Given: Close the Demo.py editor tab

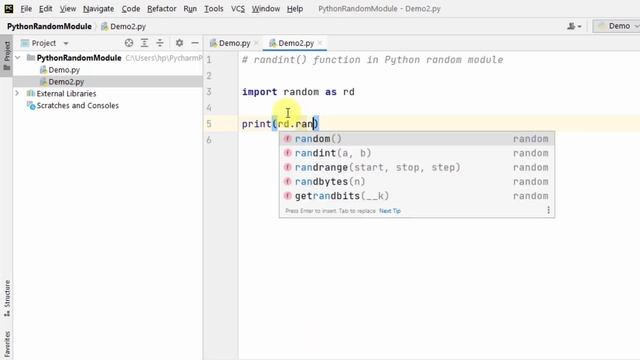Looking at the screenshot, I should pos(256,43).
